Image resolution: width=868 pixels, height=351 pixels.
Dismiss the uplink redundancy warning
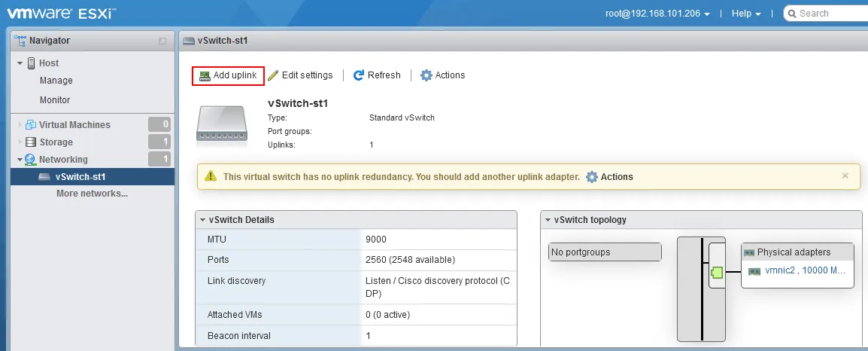[845, 175]
